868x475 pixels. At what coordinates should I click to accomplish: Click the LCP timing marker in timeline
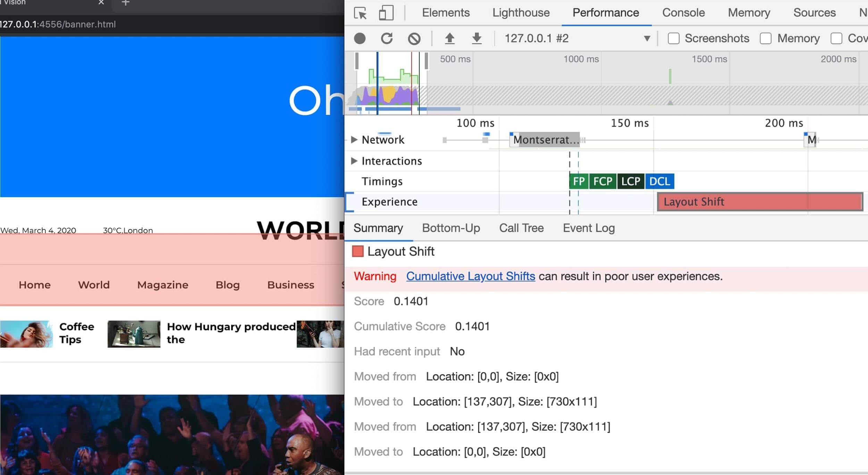click(x=632, y=181)
